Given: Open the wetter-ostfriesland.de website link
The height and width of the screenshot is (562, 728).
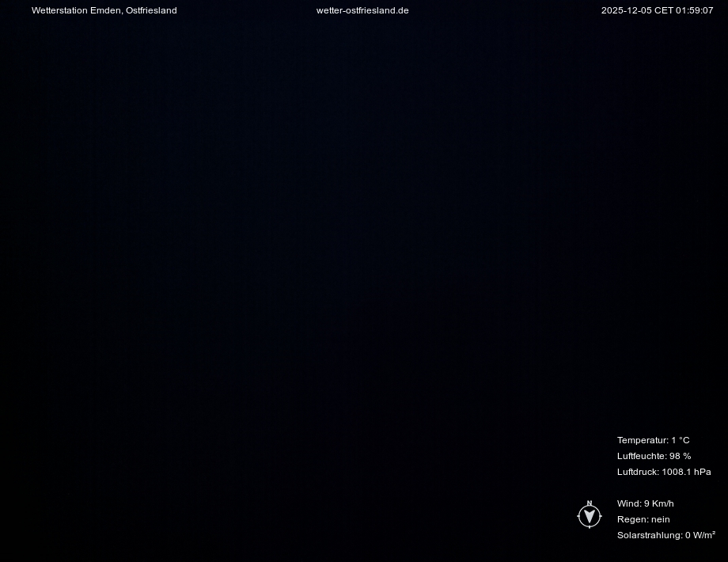Looking at the screenshot, I should [362, 10].
